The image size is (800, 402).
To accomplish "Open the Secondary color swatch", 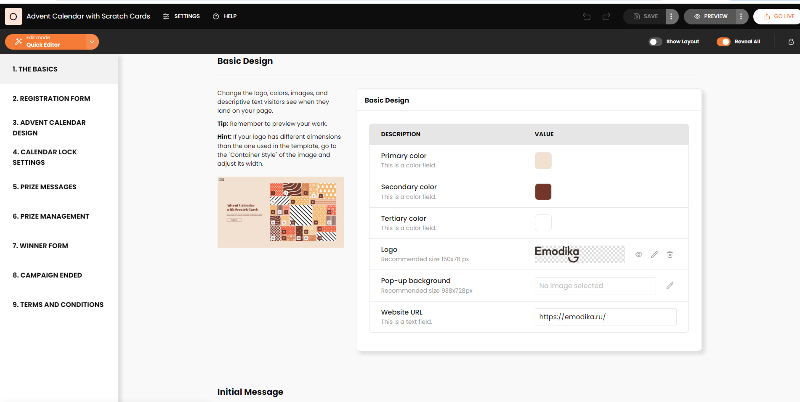I will (544, 191).
